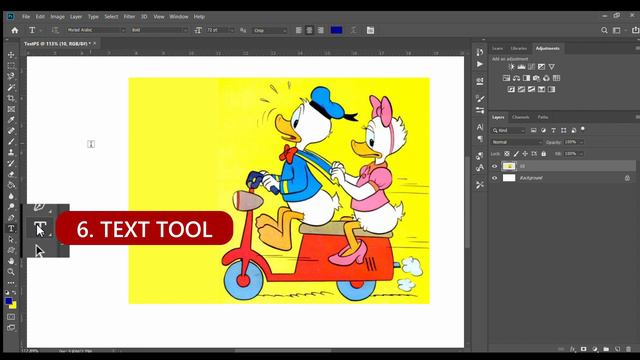This screenshot has height=360, width=640.
Task: Switch to the Channels tab
Action: [x=520, y=117]
